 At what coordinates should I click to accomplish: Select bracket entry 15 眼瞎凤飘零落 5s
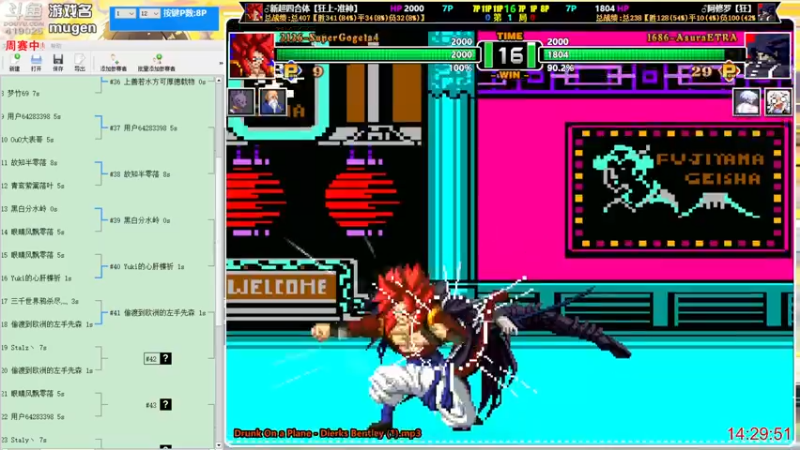point(33,255)
